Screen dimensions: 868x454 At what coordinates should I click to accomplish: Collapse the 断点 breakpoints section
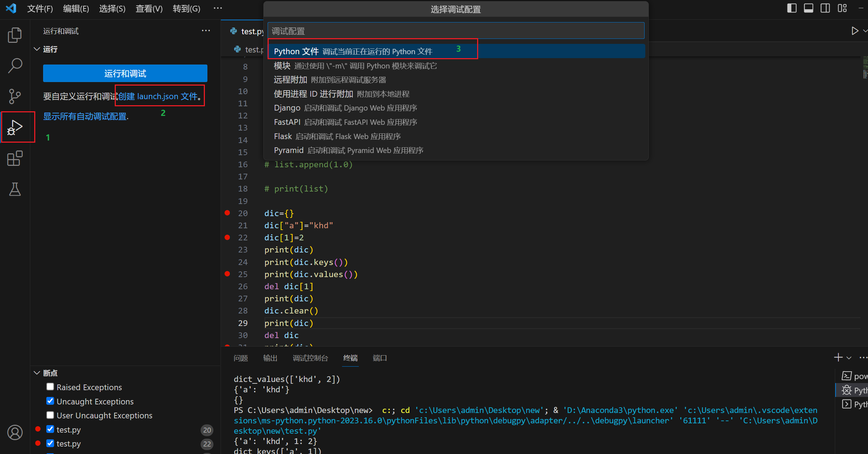pos(37,373)
